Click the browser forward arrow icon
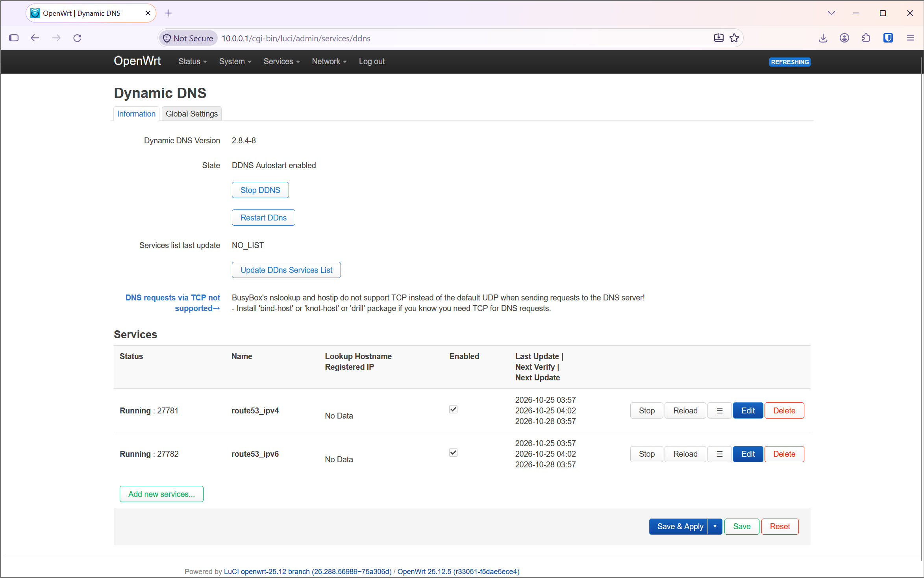 [x=56, y=38]
